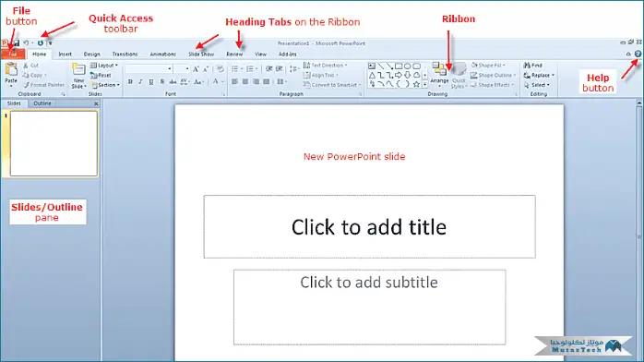The height and width of the screenshot is (362, 644).
Task: Open the Character Spacing AV dropdown
Action: [x=185, y=82]
